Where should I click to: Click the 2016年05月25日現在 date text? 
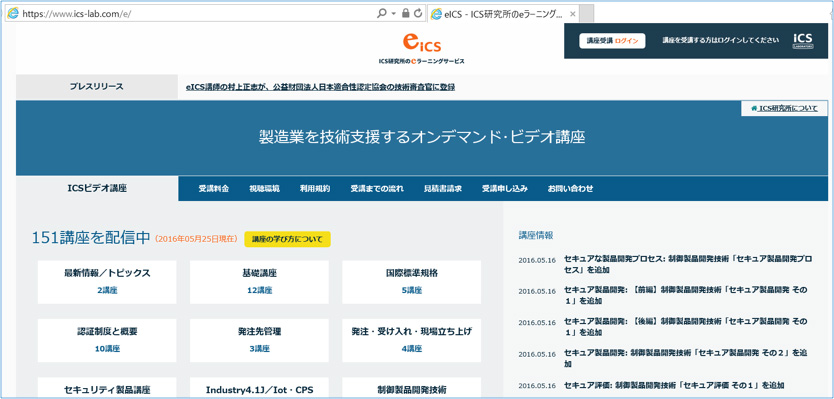point(196,239)
